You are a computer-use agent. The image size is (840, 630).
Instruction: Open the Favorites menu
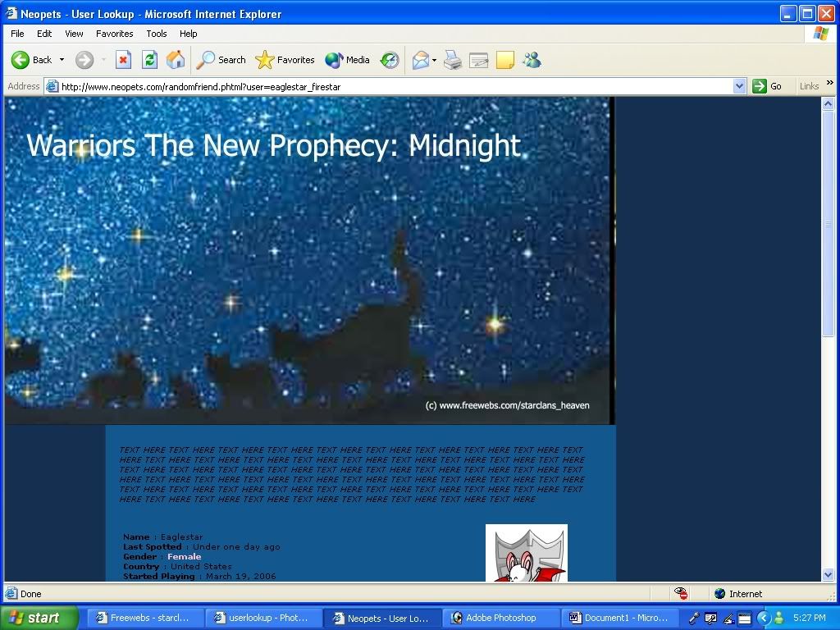tap(115, 34)
